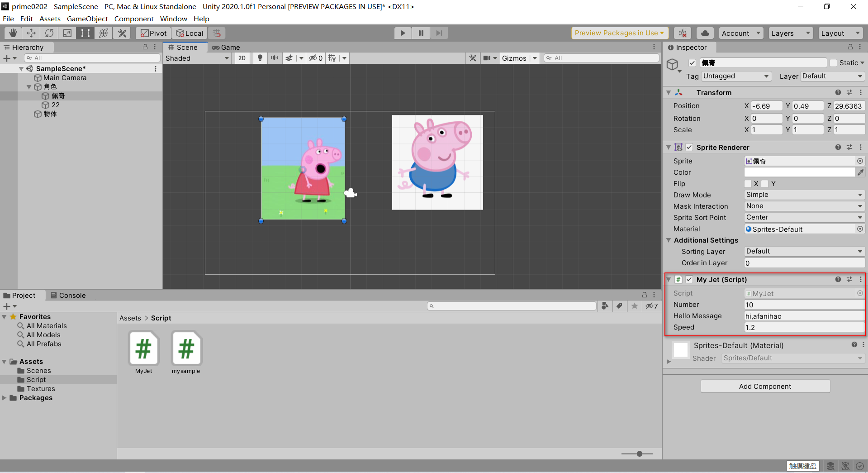The image size is (868, 473).
Task: Click Add Component button
Action: (x=765, y=386)
